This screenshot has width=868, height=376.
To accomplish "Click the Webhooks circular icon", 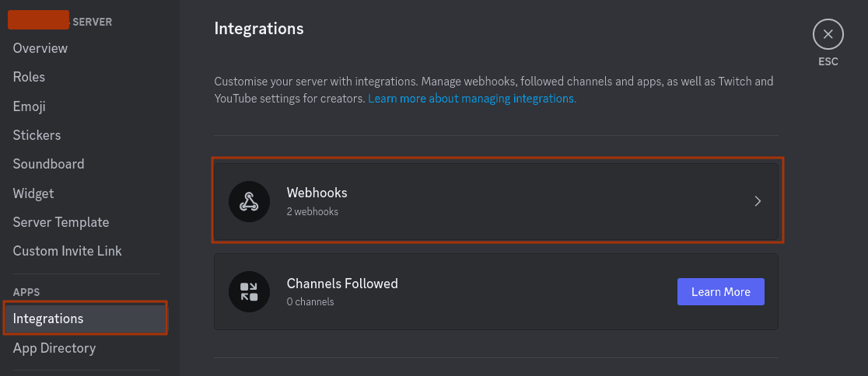I will point(249,201).
